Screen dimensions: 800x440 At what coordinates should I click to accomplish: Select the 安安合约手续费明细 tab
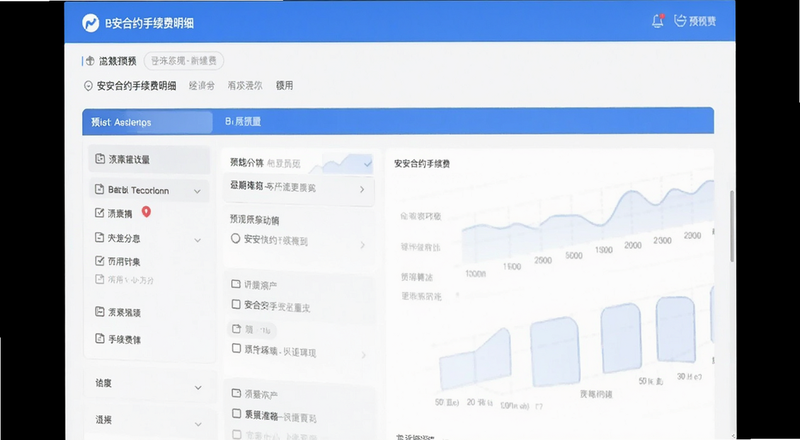(x=136, y=86)
